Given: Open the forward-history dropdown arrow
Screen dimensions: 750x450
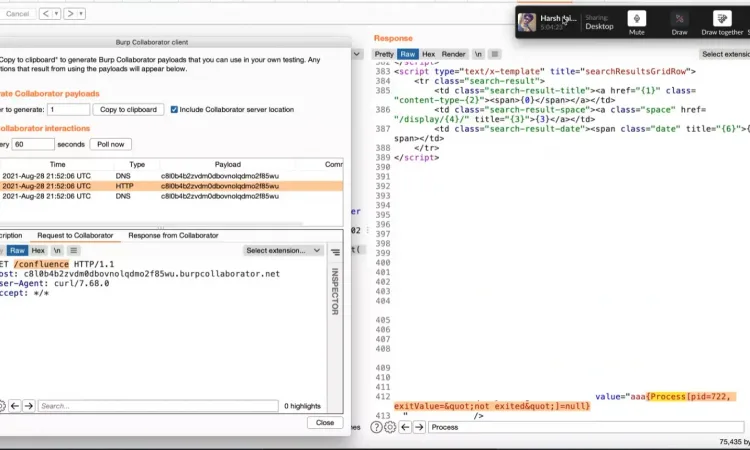Looking at the screenshot, I should 81,14.
